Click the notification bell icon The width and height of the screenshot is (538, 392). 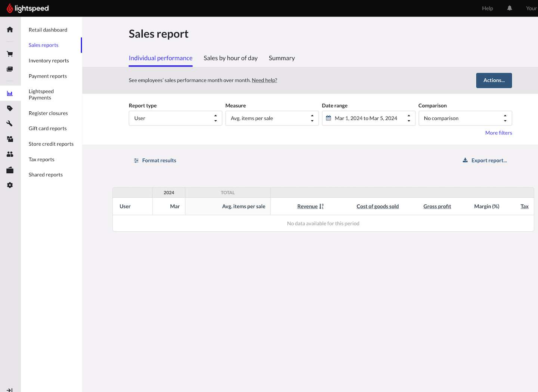tap(510, 8)
